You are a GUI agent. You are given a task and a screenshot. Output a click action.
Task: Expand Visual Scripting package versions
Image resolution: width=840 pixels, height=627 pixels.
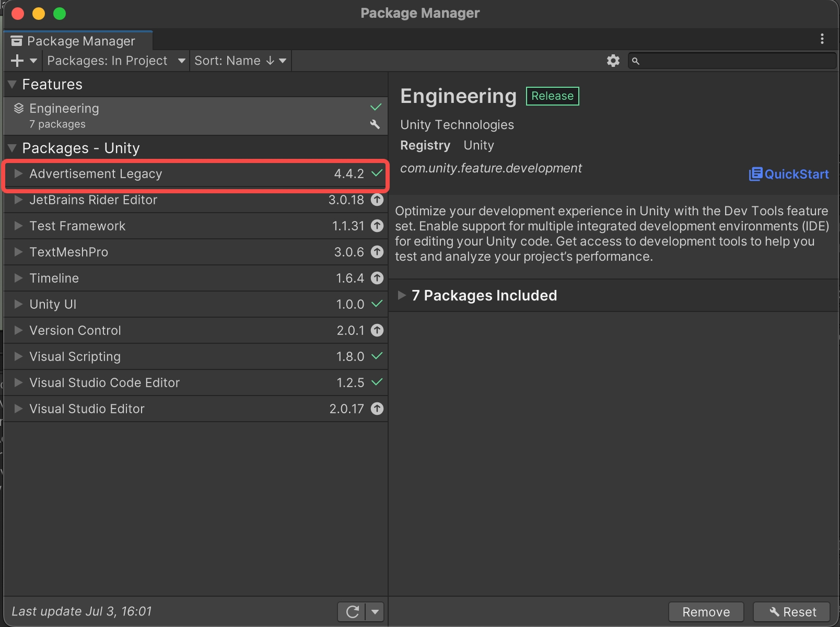click(x=18, y=356)
